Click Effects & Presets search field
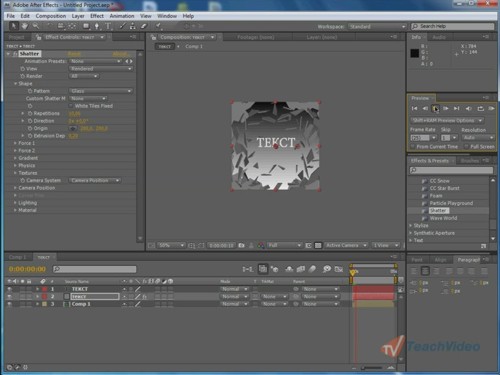Image resolution: width=500 pixels, height=375 pixels. [x=451, y=170]
